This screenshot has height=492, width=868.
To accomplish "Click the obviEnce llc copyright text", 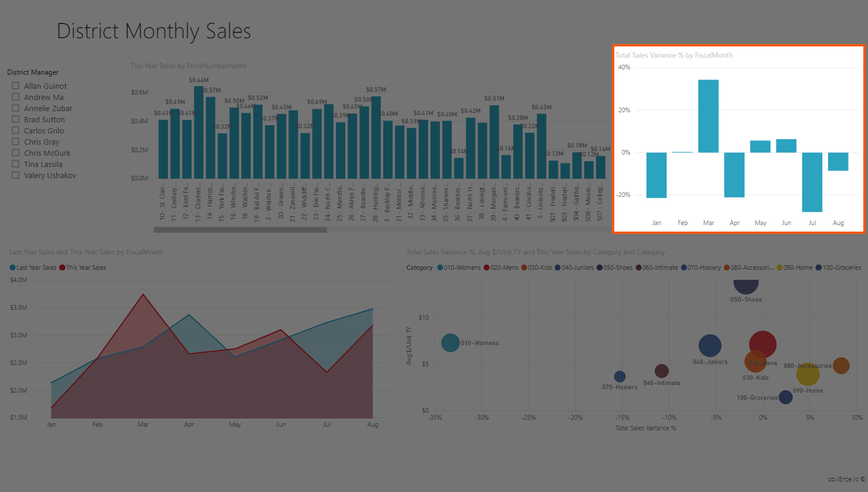I will click(846, 479).
